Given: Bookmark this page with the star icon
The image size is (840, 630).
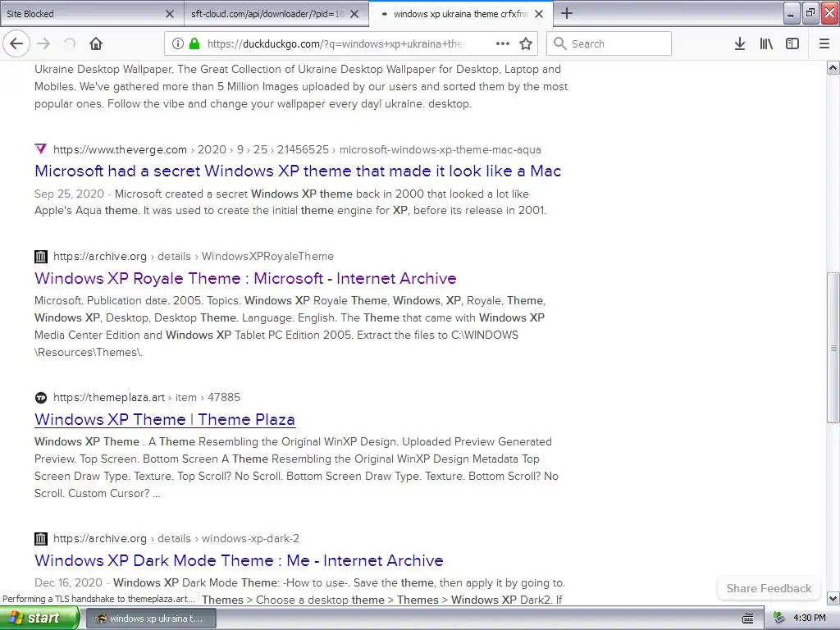Looking at the screenshot, I should pyautogui.click(x=526, y=43).
